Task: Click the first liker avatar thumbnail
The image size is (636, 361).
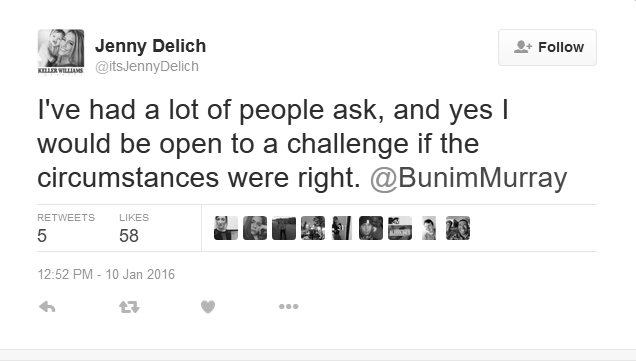Action: click(226, 228)
